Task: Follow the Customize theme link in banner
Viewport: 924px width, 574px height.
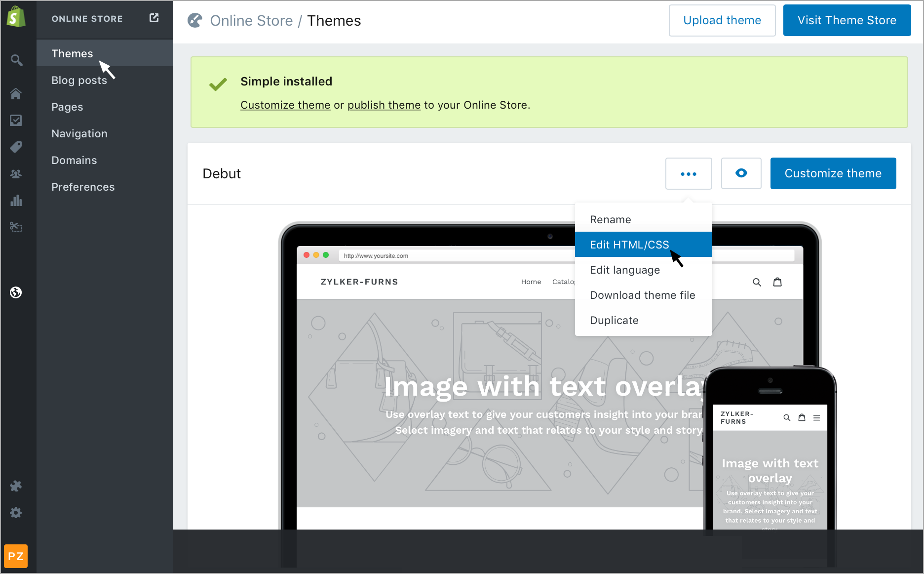Action: click(285, 105)
